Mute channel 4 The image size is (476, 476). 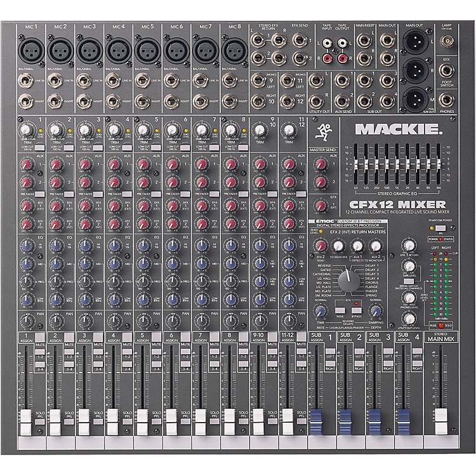point(127,337)
